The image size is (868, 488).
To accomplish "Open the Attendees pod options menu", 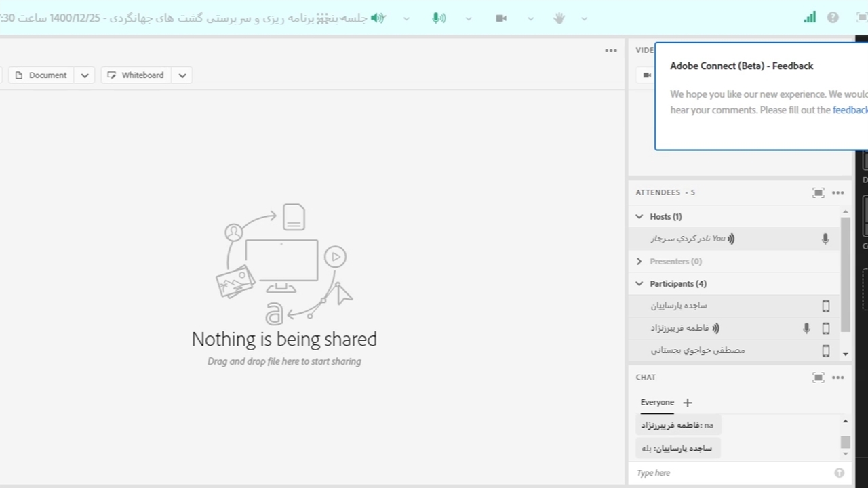I will click(x=838, y=192).
